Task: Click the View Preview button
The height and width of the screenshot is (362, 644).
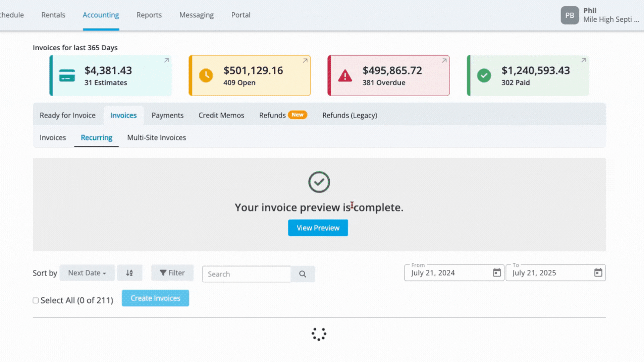Action: (x=318, y=228)
